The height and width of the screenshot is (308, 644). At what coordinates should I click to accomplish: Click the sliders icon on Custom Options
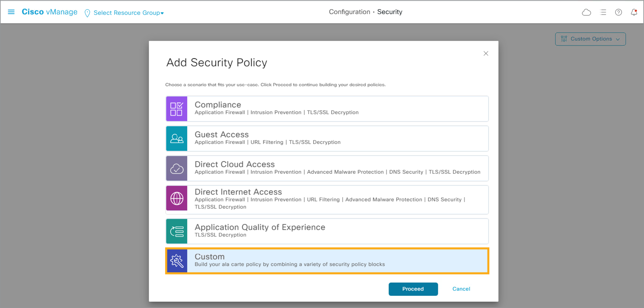[564, 39]
